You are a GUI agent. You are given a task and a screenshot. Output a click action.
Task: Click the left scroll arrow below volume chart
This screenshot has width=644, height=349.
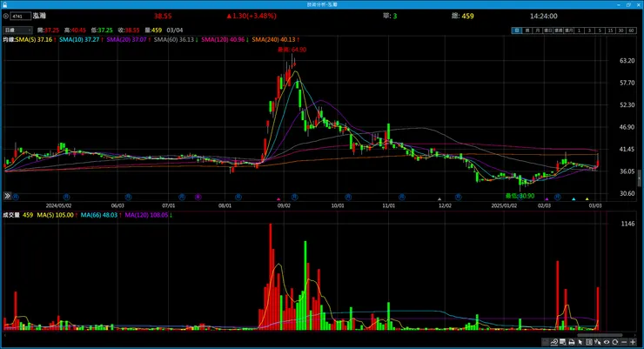[4, 335]
